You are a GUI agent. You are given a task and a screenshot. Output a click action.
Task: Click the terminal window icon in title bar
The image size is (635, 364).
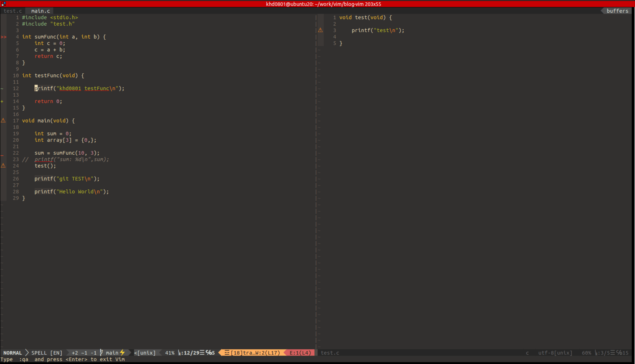click(3, 4)
